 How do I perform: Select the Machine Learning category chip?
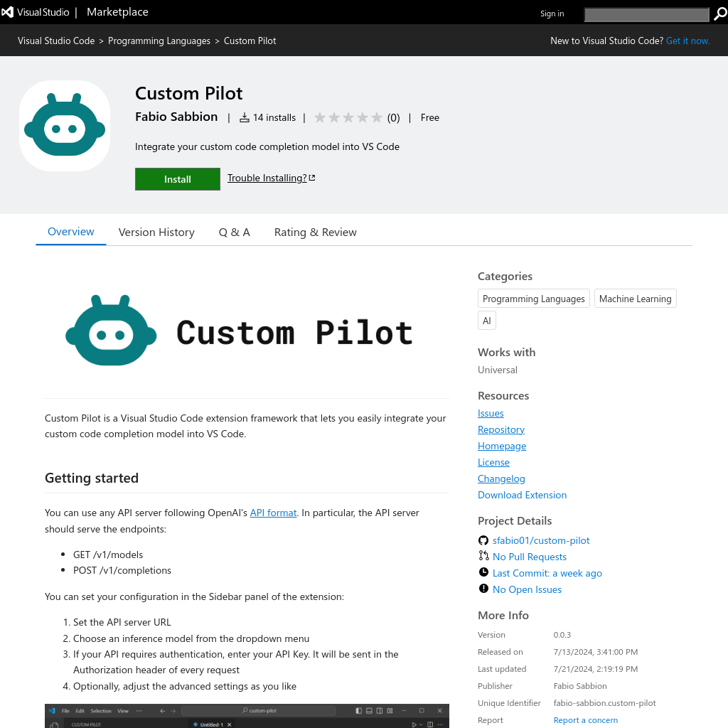(635, 299)
